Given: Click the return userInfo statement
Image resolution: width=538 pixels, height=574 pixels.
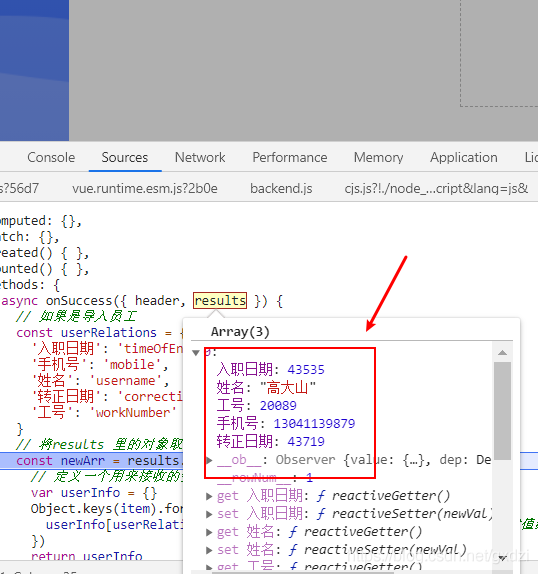Looking at the screenshot, I should [x=87, y=556].
